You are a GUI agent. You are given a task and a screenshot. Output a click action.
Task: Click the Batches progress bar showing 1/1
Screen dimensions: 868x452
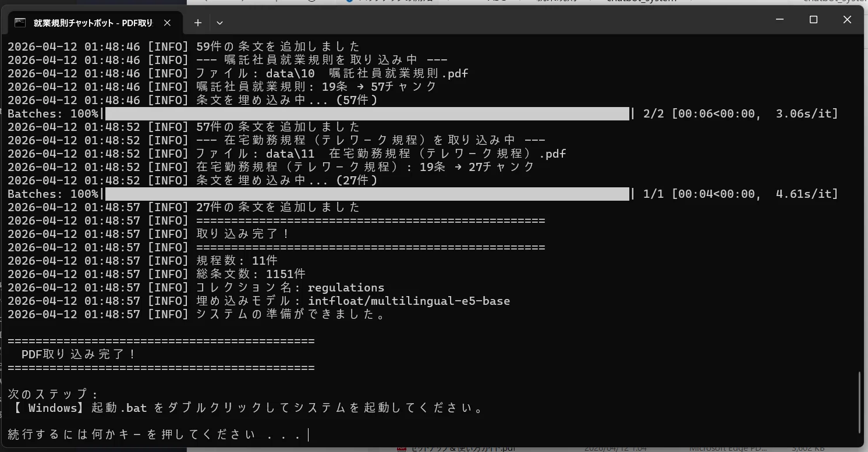point(367,194)
